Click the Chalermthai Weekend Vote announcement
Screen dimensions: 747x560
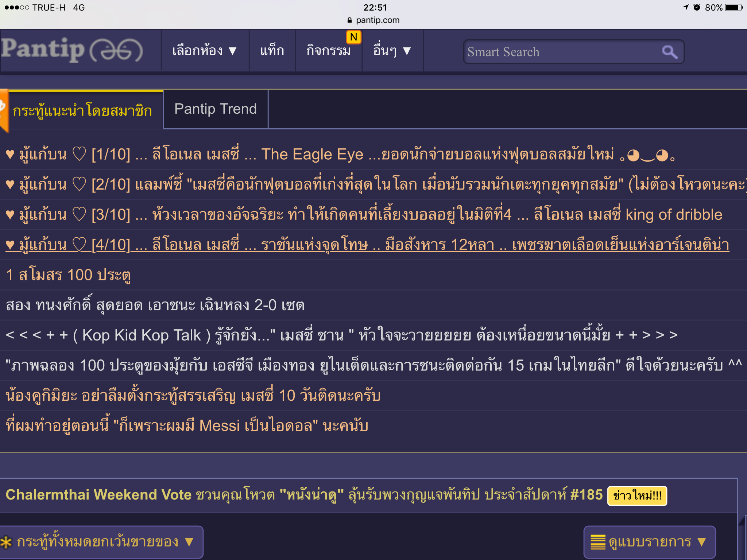(x=304, y=495)
